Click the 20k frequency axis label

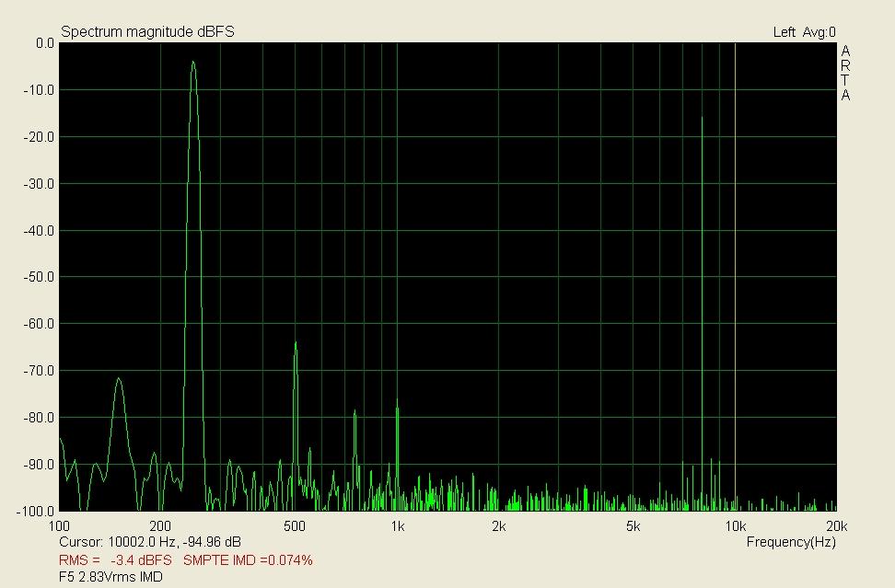tap(836, 526)
